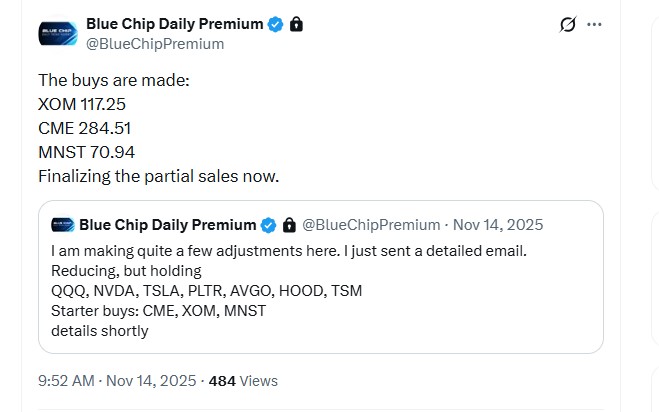Click the 'Starter buys: CME, XOM, MNST' quoted line
659x412 pixels.
click(x=158, y=311)
